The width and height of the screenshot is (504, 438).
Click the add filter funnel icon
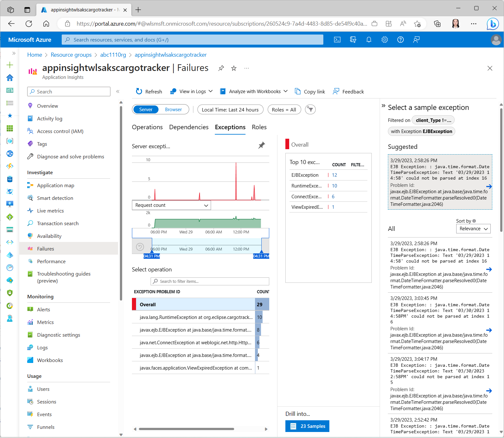(310, 110)
